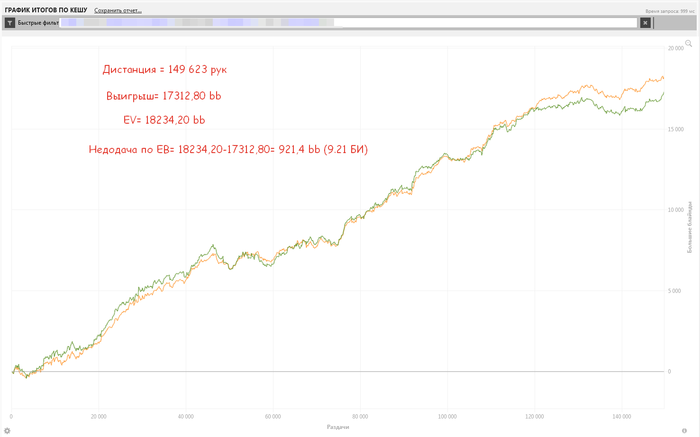The height and width of the screenshot is (437, 700).
Task: Focus the quick filters input field
Action: click(x=348, y=23)
